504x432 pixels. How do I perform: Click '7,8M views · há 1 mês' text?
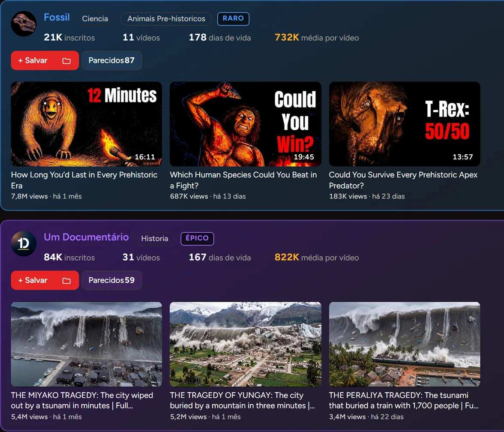[x=46, y=196]
